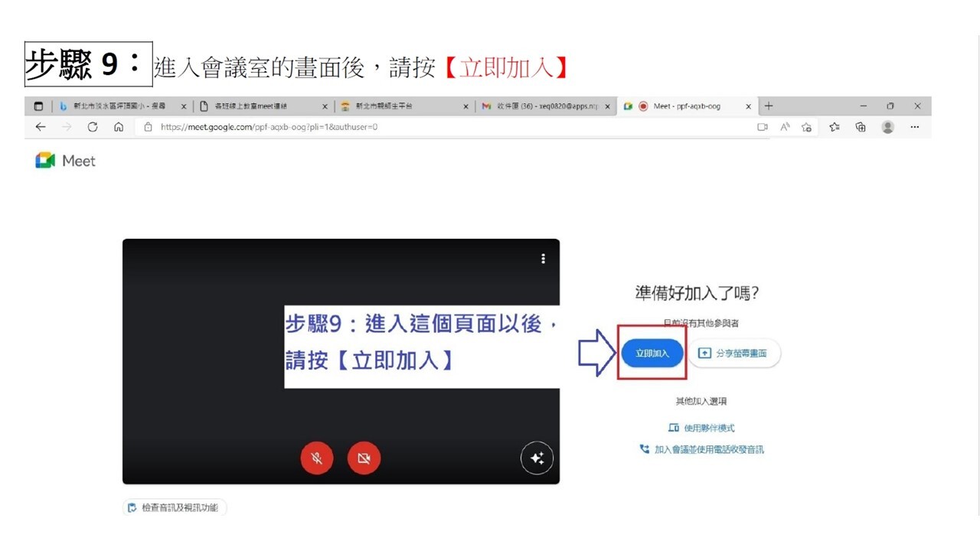Image resolution: width=980 pixels, height=551 pixels.
Task: Click the blue 立即加入 join button
Action: tap(652, 353)
